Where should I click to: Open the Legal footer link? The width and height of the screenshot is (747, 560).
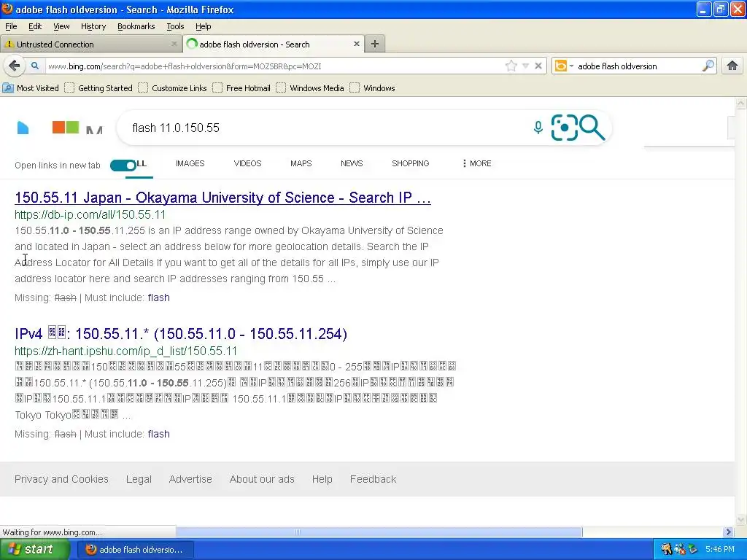(x=139, y=479)
